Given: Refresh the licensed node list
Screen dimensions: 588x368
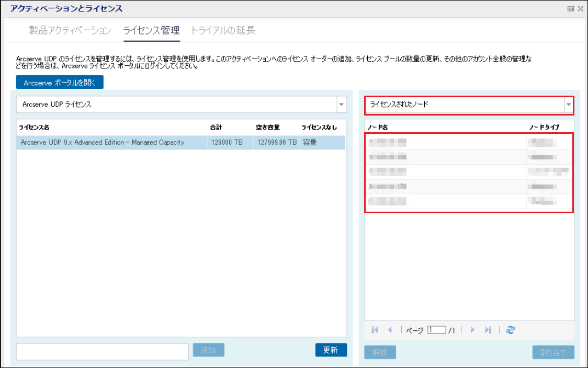Looking at the screenshot, I should 511,330.
